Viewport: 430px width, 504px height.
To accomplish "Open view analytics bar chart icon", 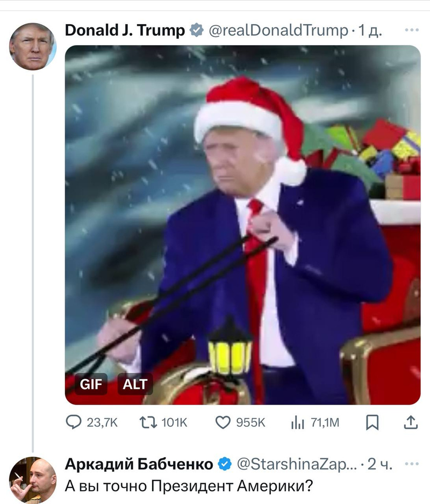I will click(x=297, y=423).
